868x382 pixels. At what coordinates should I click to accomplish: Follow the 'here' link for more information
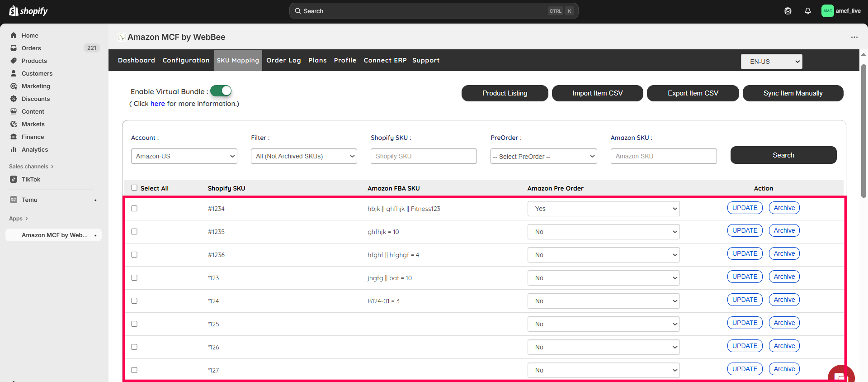pyautogui.click(x=157, y=104)
